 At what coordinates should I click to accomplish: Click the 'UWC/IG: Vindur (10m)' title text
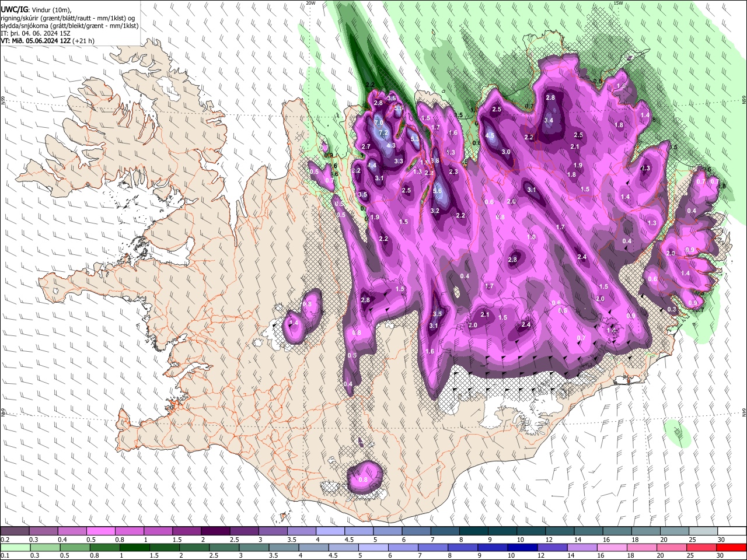[x=36, y=9]
